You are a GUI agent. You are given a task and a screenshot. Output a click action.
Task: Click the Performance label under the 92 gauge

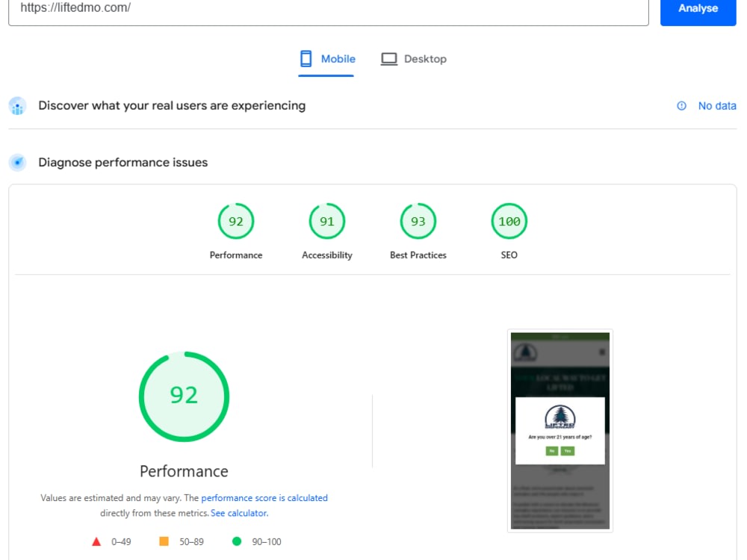[236, 255]
